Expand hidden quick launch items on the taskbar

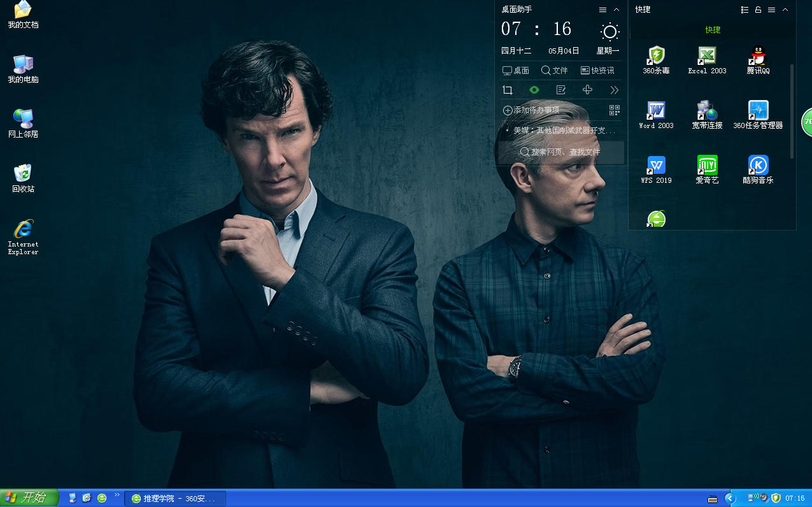tap(117, 494)
